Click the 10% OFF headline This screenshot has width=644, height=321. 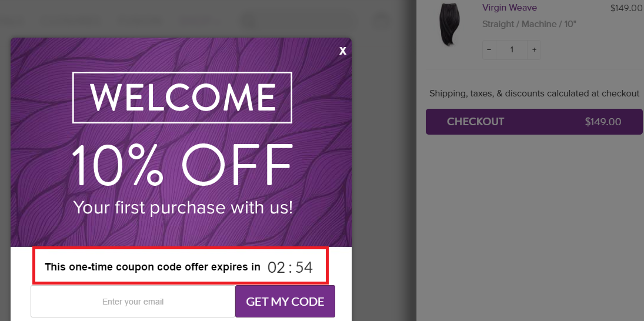coord(182,164)
